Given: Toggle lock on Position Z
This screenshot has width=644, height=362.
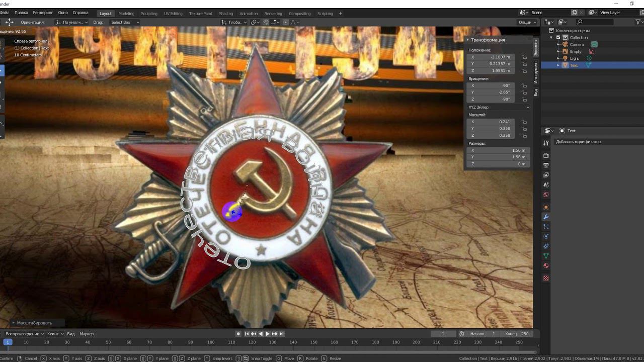Looking at the screenshot, I should [524, 71].
